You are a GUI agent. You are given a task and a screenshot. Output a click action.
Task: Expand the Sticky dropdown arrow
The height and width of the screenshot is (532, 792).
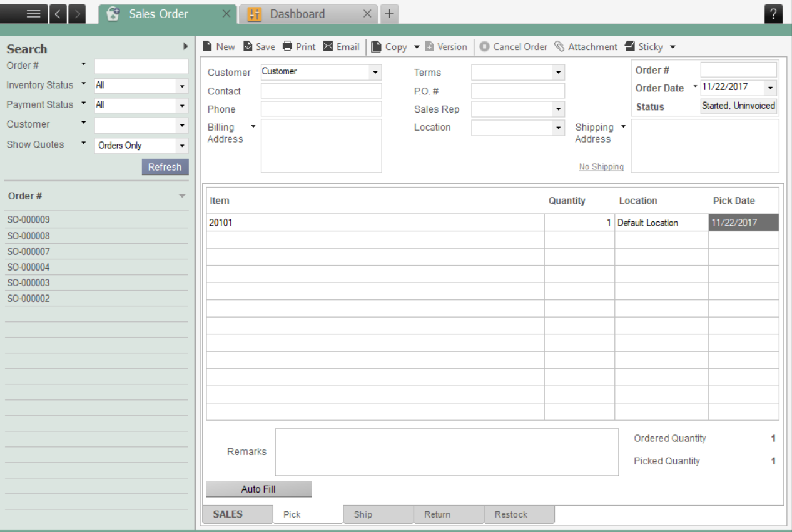coord(673,47)
